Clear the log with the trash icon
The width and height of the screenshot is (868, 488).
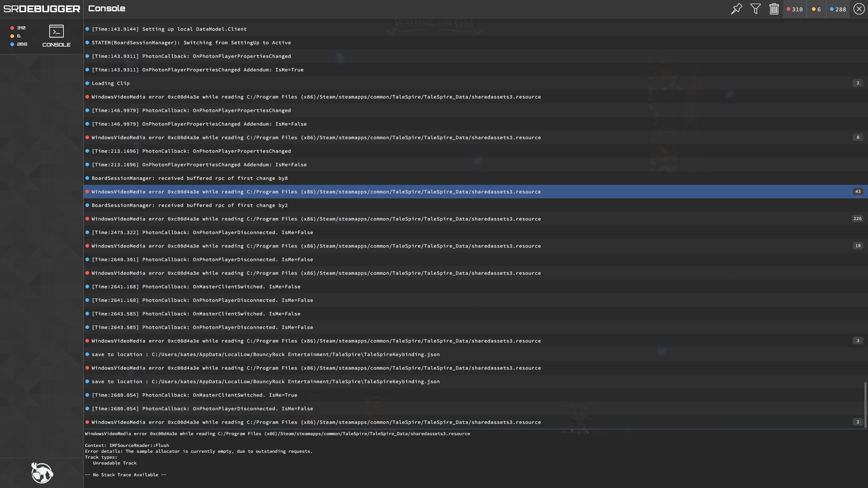pyautogui.click(x=774, y=9)
